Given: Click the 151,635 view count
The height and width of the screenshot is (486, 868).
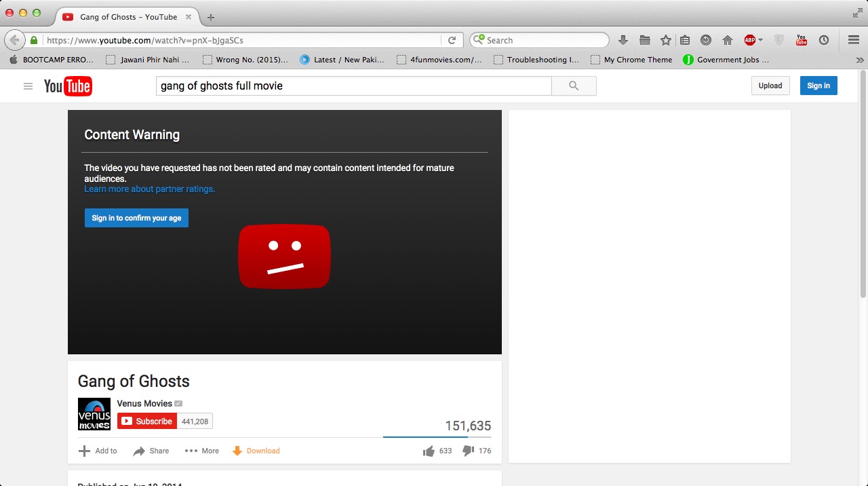Looking at the screenshot, I should (468, 426).
